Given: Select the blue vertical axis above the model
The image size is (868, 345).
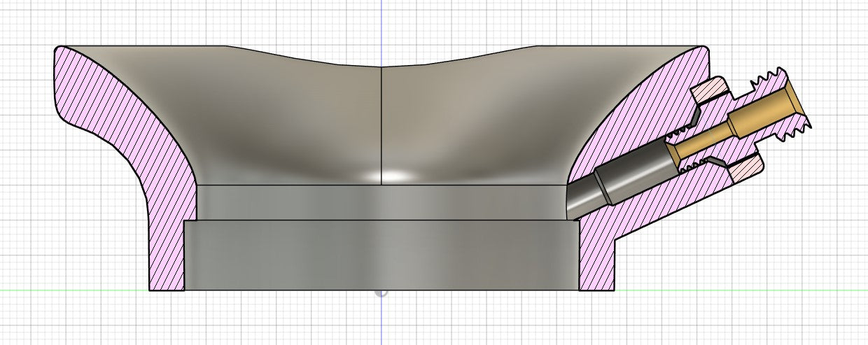Looking at the screenshot, I should pyautogui.click(x=381, y=21).
